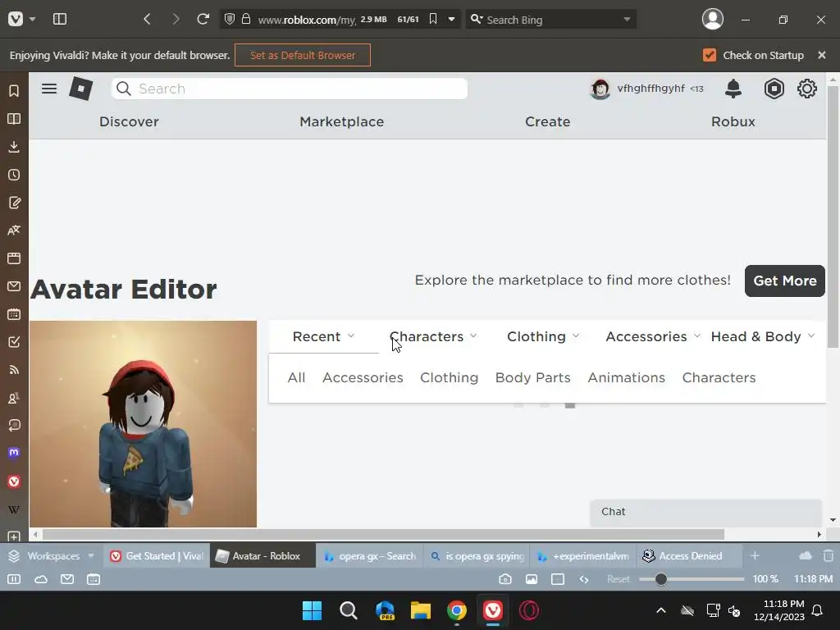The width and height of the screenshot is (840, 630).
Task: Click the Get More button
Action: point(785,281)
